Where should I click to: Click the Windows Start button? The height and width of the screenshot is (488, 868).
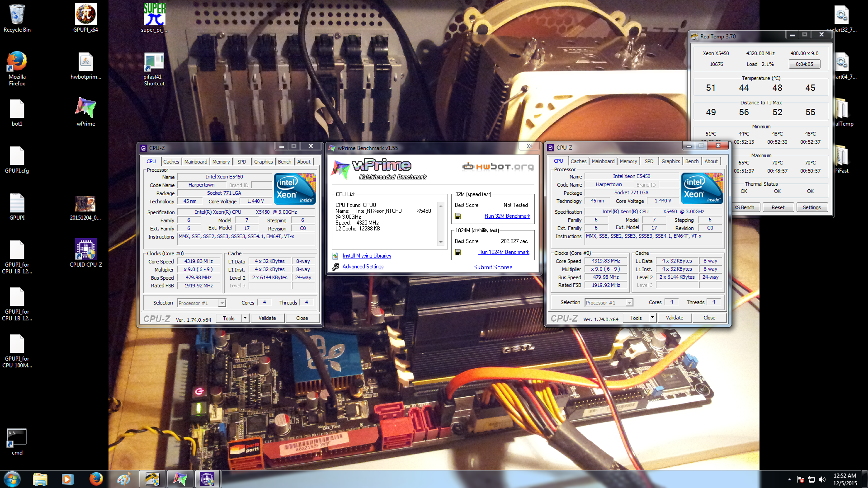point(12,479)
